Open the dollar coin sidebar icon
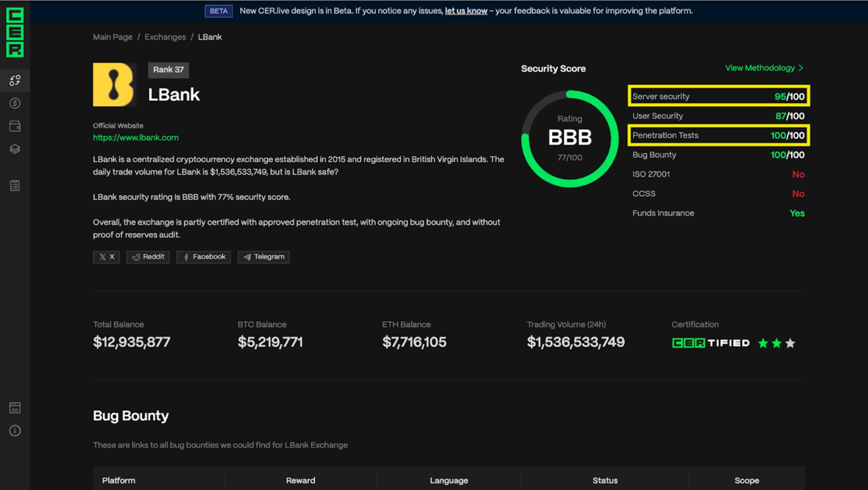The height and width of the screenshot is (490, 868). (15, 104)
